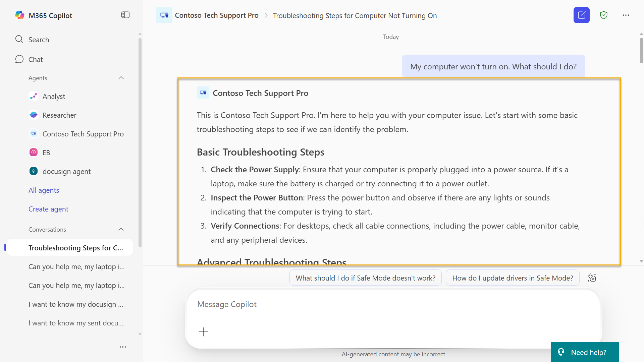
Task: Select the Troubleshooting Steps for C... conversation
Action: point(70,248)
